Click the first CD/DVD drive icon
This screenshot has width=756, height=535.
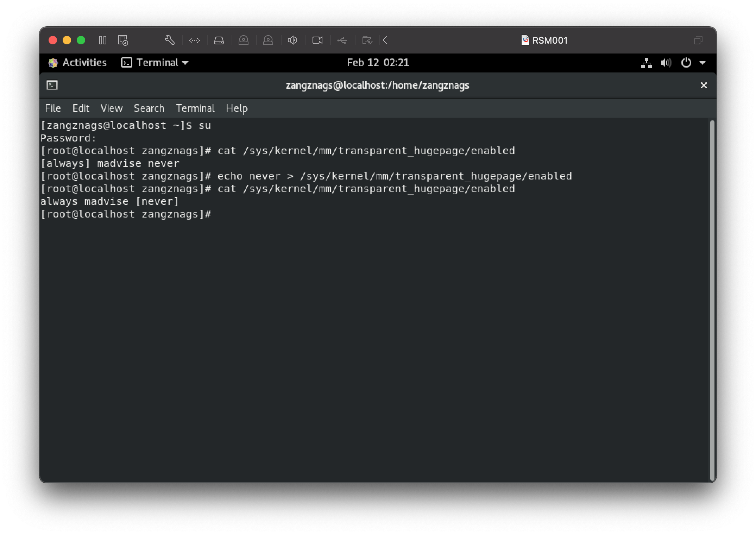(244, 40)
